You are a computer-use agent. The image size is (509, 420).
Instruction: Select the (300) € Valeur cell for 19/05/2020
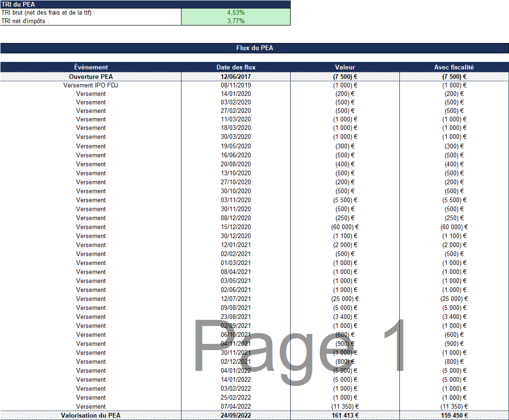point(345,146)
